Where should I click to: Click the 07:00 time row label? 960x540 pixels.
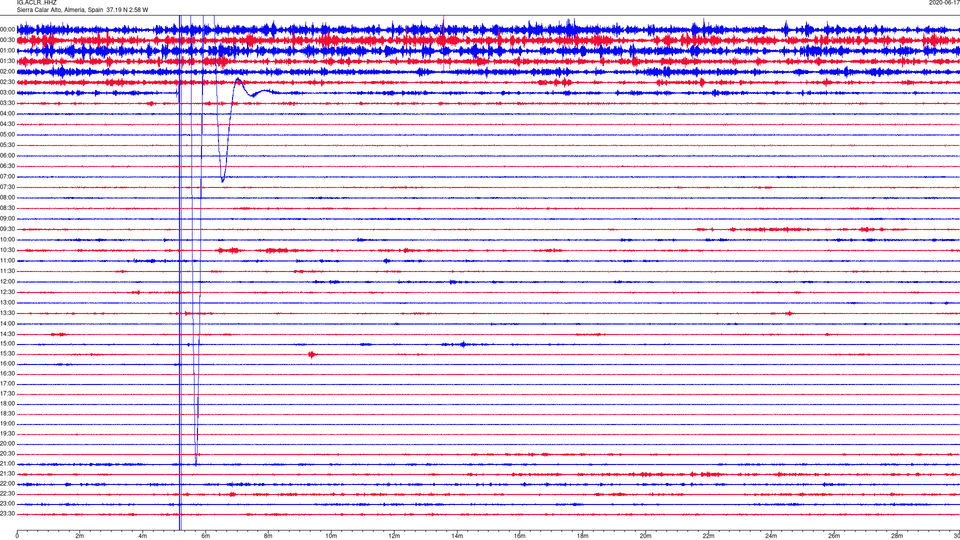point(7,176)
